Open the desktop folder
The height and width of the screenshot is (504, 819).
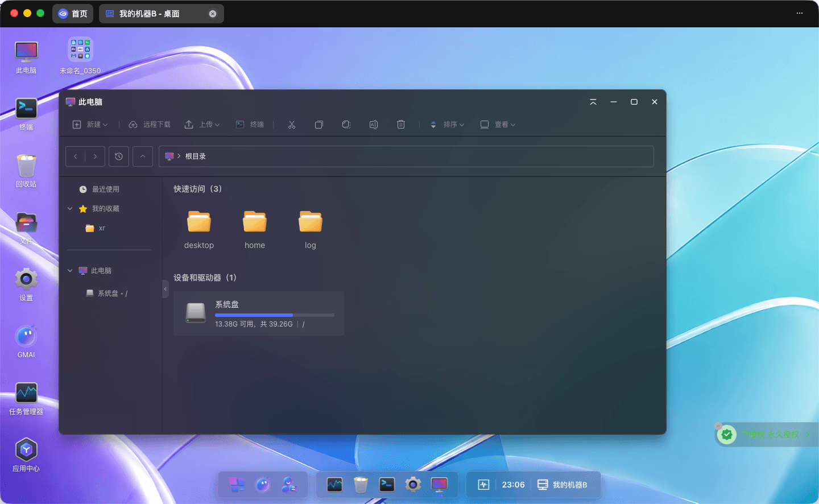(x=199, y=230)
